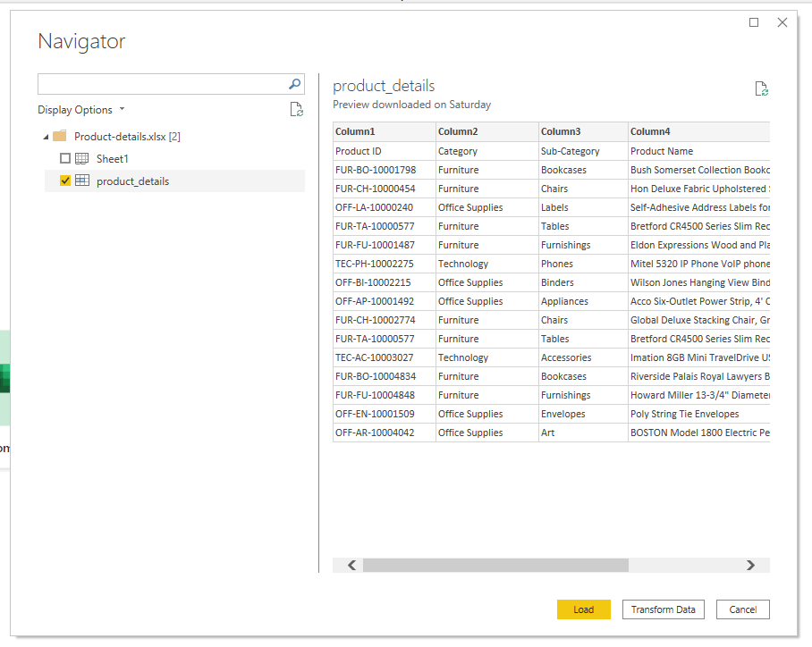
Task: Click cell OFF-EN-10001509
Action: 385,414
